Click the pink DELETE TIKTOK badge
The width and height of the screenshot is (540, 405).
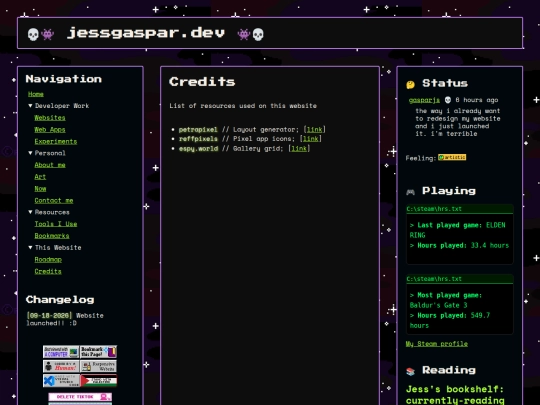pyautogui.click(x=80, y=397)
